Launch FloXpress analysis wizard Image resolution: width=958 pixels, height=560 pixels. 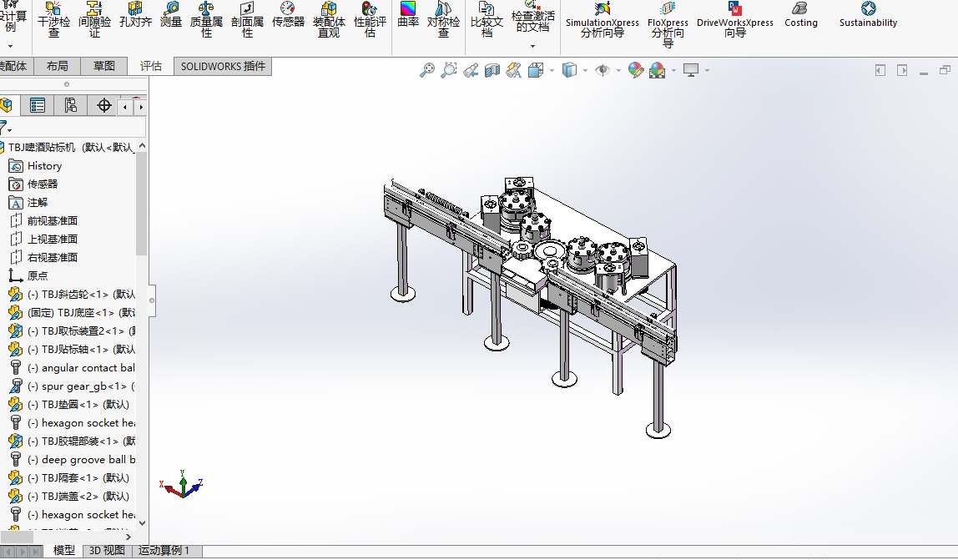668,24
